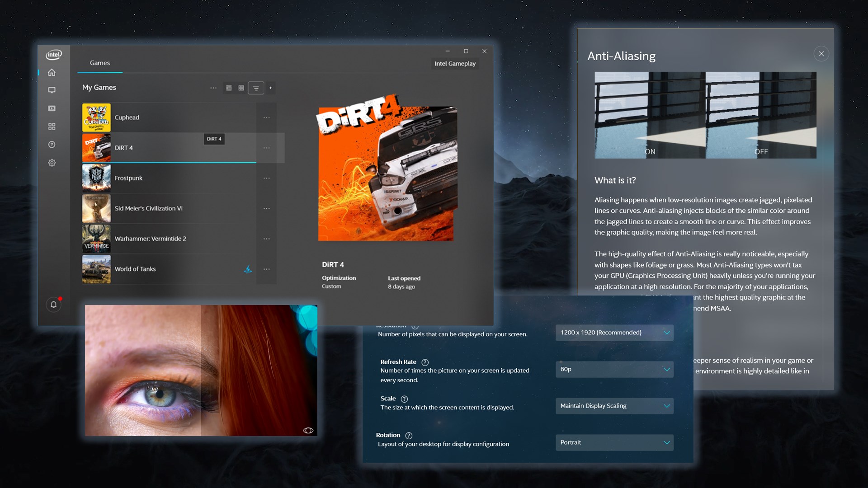
Task: Select Frostpunk in the games list
Action: pyautogui.click(x=128, y=178)
